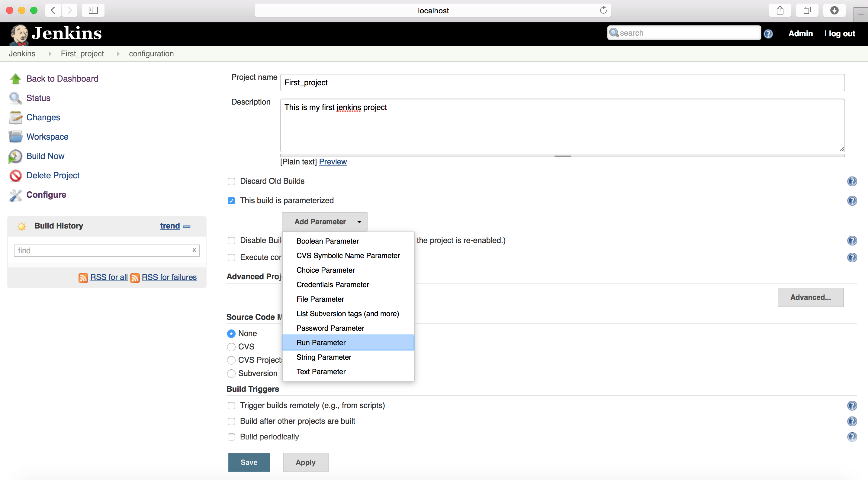Choose Password Parameter from the menu
868x480 pixels.
pos(348,328)
